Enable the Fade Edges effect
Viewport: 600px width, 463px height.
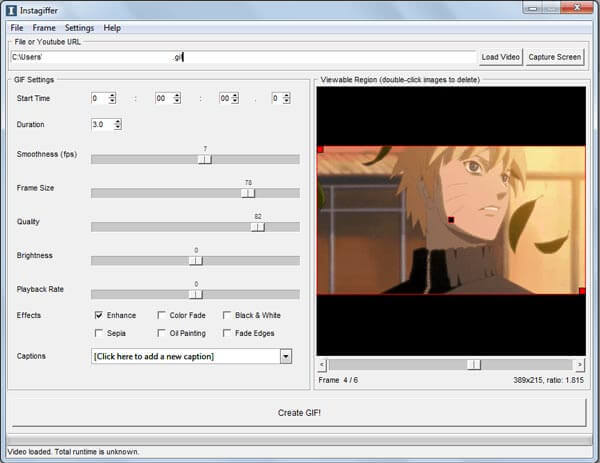pos(227,333)
